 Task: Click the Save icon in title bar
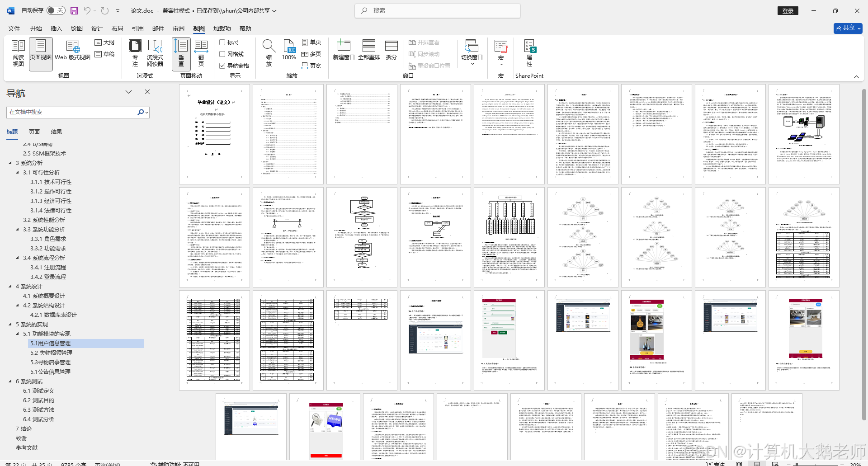(x=74, y=10)
